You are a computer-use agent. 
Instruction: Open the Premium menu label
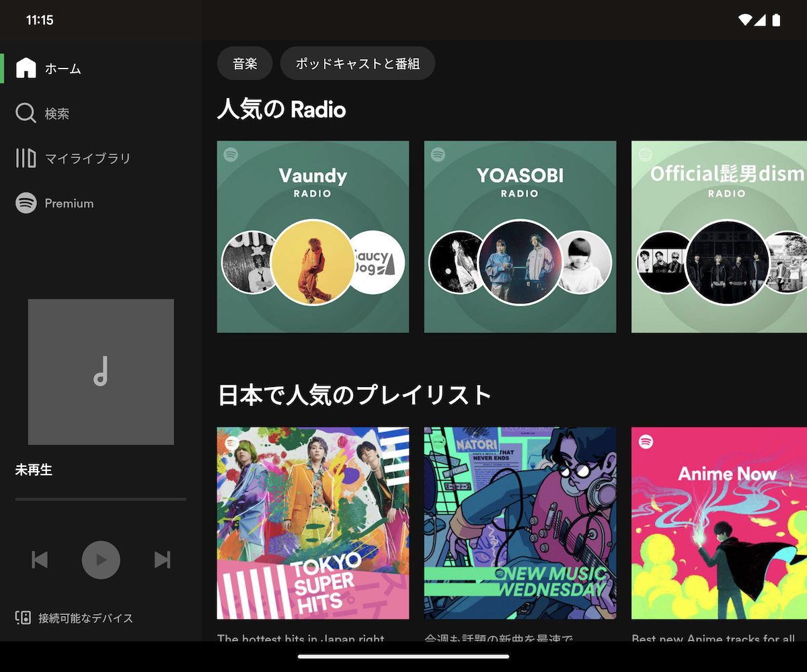69,203
